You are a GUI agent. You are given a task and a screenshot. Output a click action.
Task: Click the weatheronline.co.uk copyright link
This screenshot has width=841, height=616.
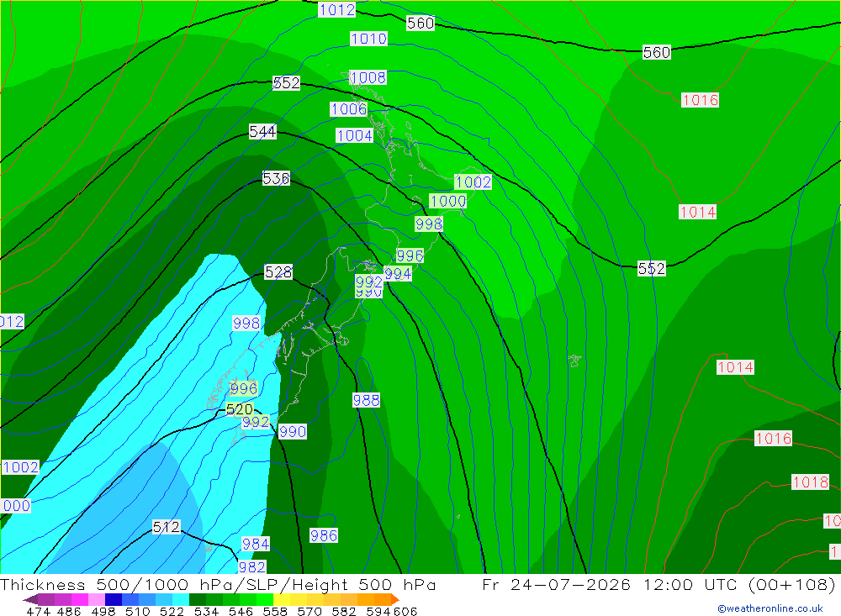(770, 608)
